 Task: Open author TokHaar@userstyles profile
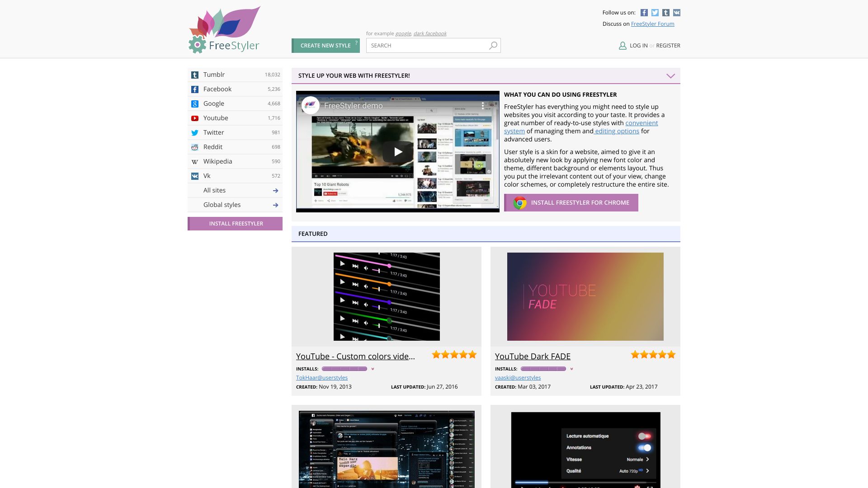[x=322, y=378]
